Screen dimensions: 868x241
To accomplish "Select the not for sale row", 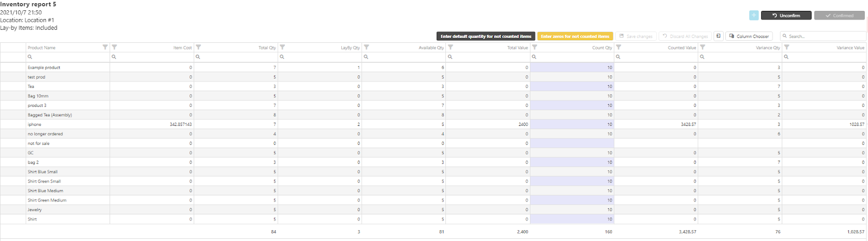I will click(39, 143).
